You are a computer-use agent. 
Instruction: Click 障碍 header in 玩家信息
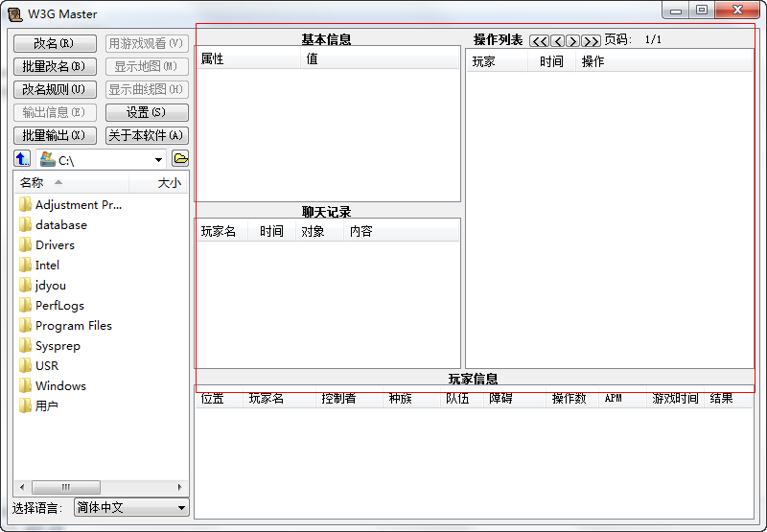tap(515, 399)
